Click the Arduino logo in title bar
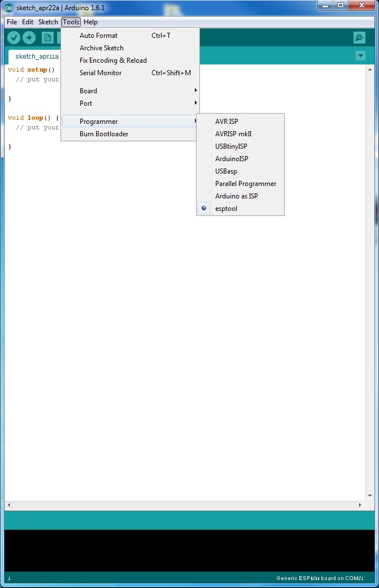Screen dimensions: 379x588 [x=9, y=7]
